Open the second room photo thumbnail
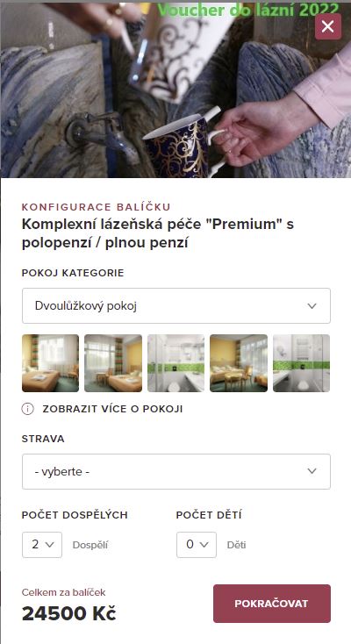The width and height of the screenshot is (351, 644). coord(113,363)
